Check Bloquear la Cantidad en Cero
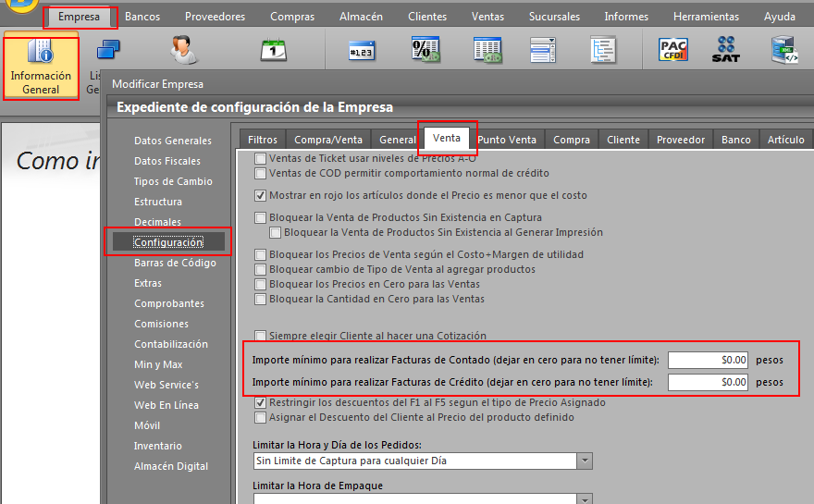The width and height of the screenshot is (814, 504). (261, 300)
